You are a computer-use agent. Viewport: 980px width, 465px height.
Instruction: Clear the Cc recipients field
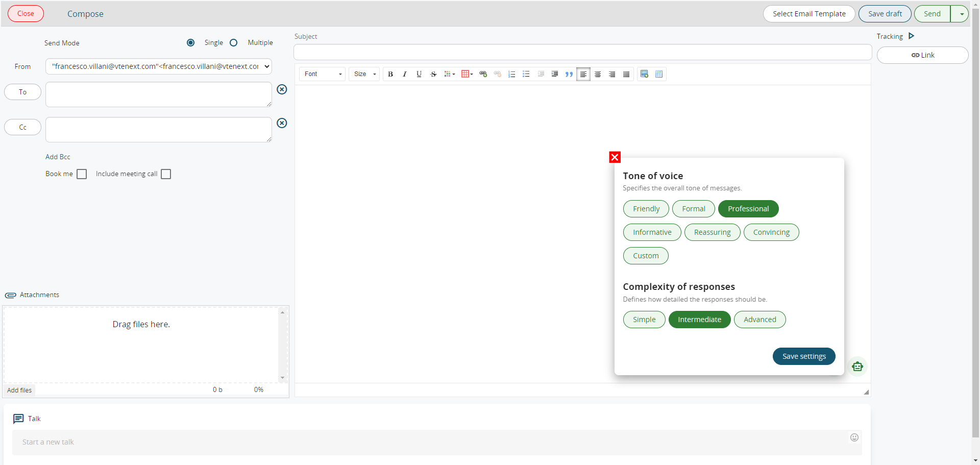coord(282,123)
